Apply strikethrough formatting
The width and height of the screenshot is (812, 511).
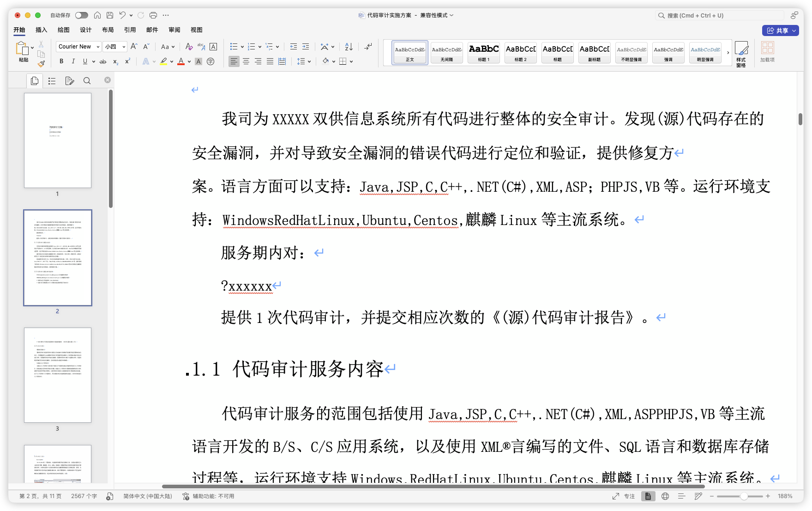[102, 61]
